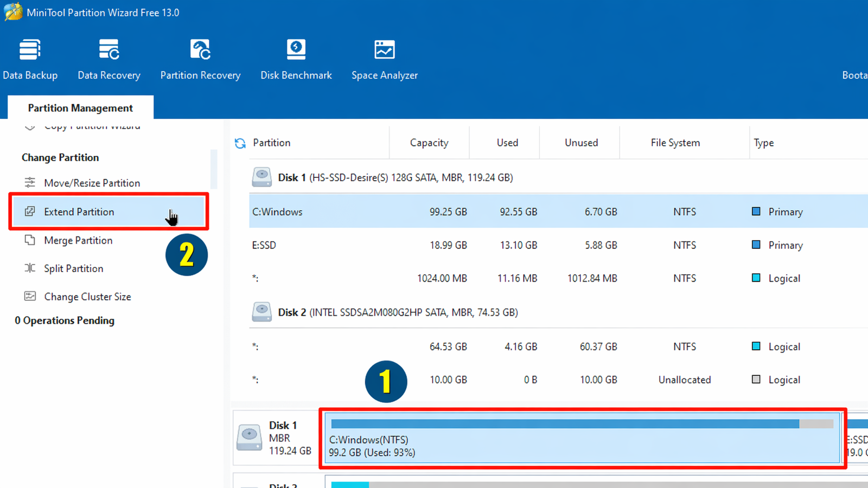Viewport: 868px width, 488px height.
Task: Open the Data Backup tool icon
Action: pyautogui.click(x=30, y=49)
